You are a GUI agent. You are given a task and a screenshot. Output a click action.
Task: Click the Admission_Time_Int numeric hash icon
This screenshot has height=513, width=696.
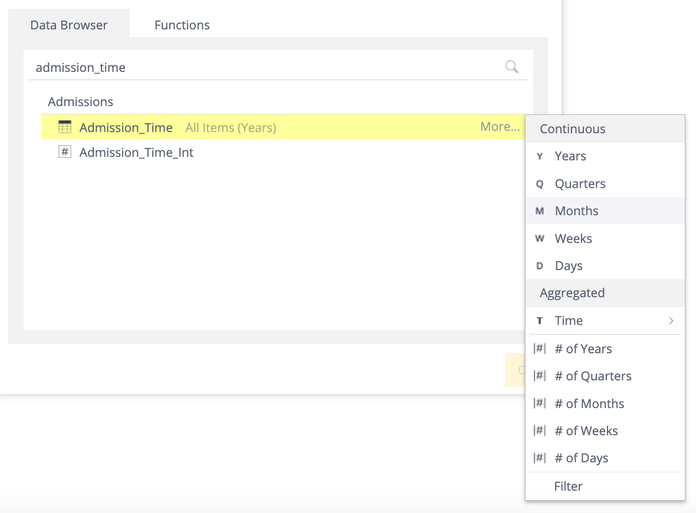coord(65,152)
